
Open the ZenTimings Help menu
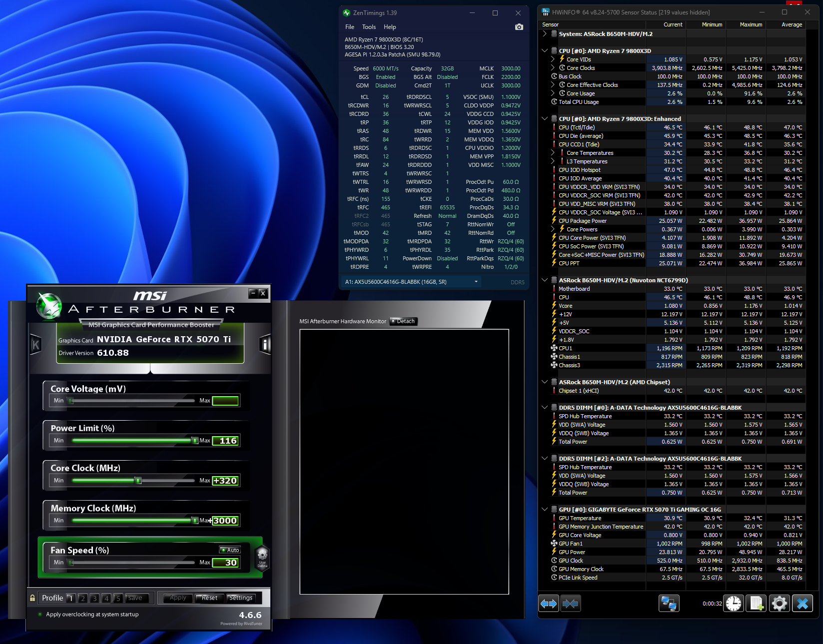pyautogui.click(x=390, y=27)
